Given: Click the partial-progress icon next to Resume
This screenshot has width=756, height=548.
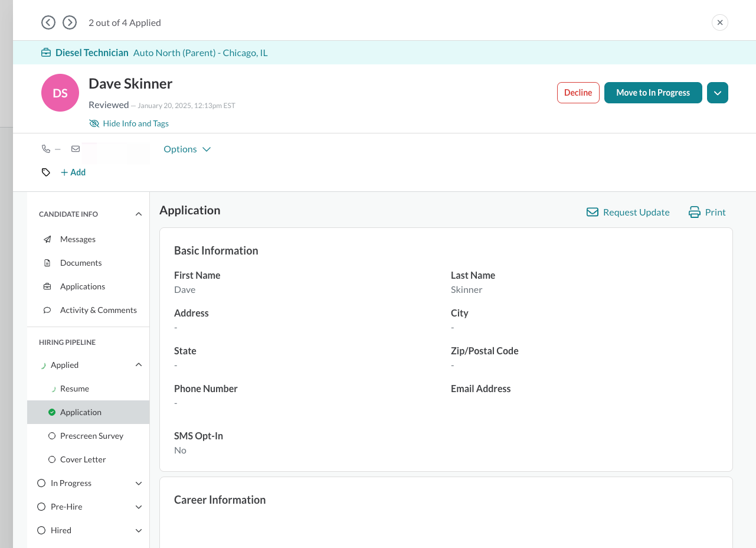Looking at the screenshot, I should pyautogui.click(x=53, y=389).
